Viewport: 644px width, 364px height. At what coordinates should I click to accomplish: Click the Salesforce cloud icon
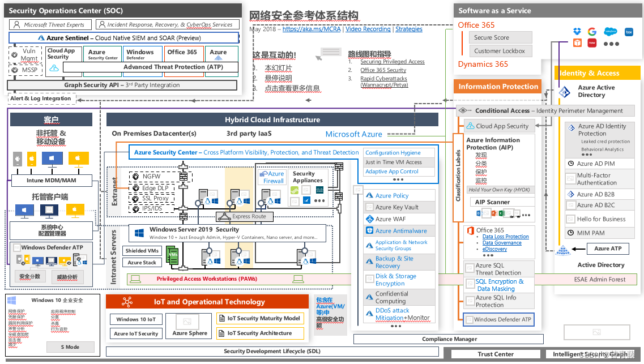tap(611, 32)
